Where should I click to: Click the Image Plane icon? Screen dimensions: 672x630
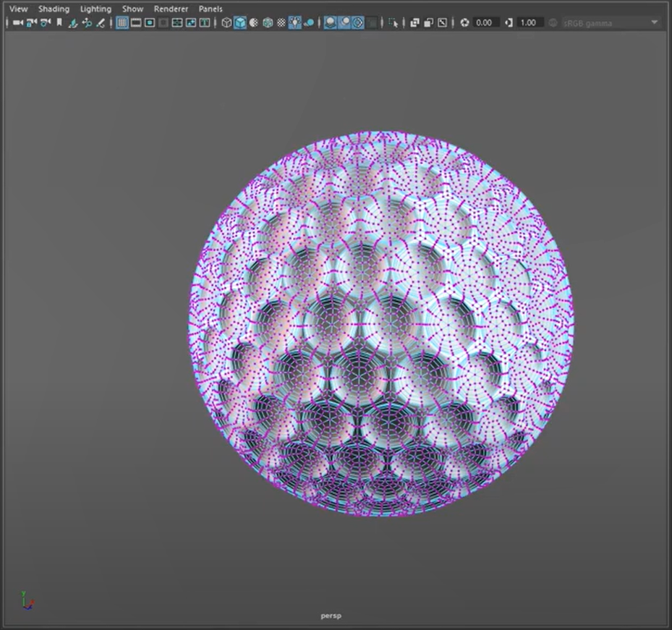click(x=73, y=23)
